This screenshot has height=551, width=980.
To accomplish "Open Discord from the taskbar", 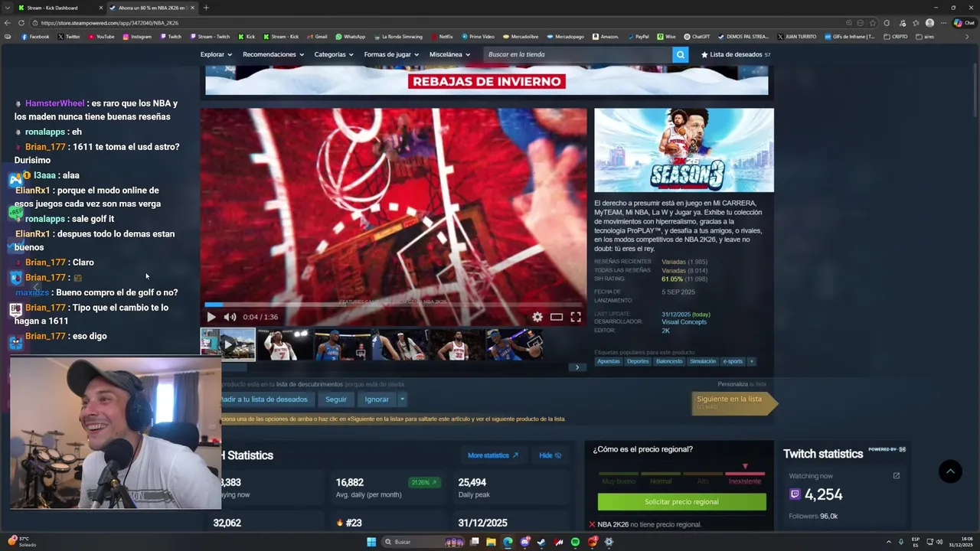I will coord(524,542).
